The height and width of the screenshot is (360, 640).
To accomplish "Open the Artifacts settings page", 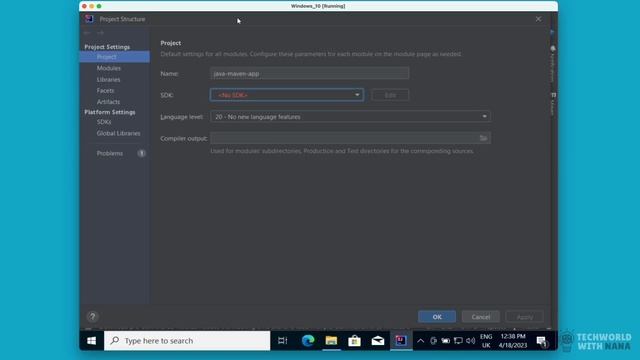I will tap(108, 102).
